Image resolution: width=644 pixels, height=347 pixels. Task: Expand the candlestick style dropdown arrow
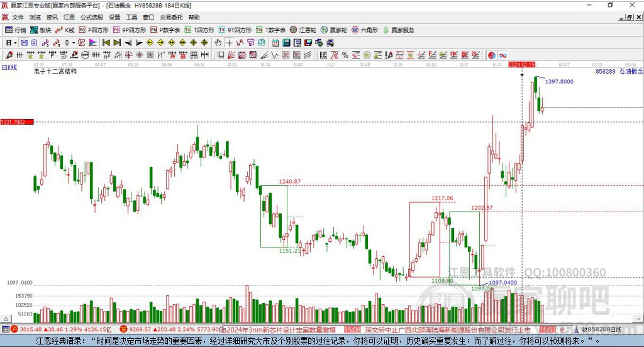(74, 43)
